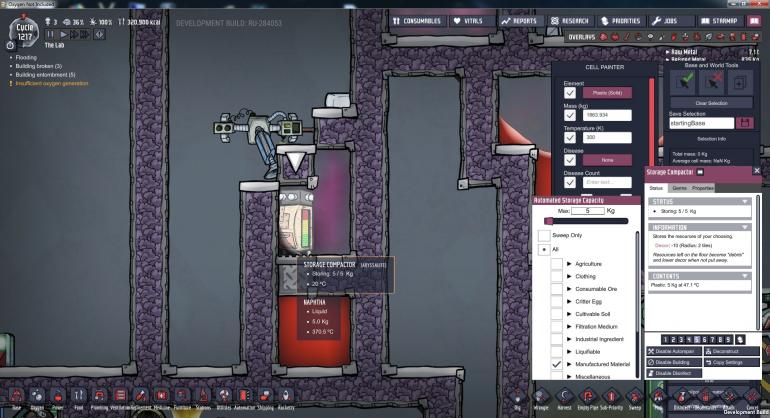
Task: Save the selection with floppy disk icon
Action: (745, 123)
